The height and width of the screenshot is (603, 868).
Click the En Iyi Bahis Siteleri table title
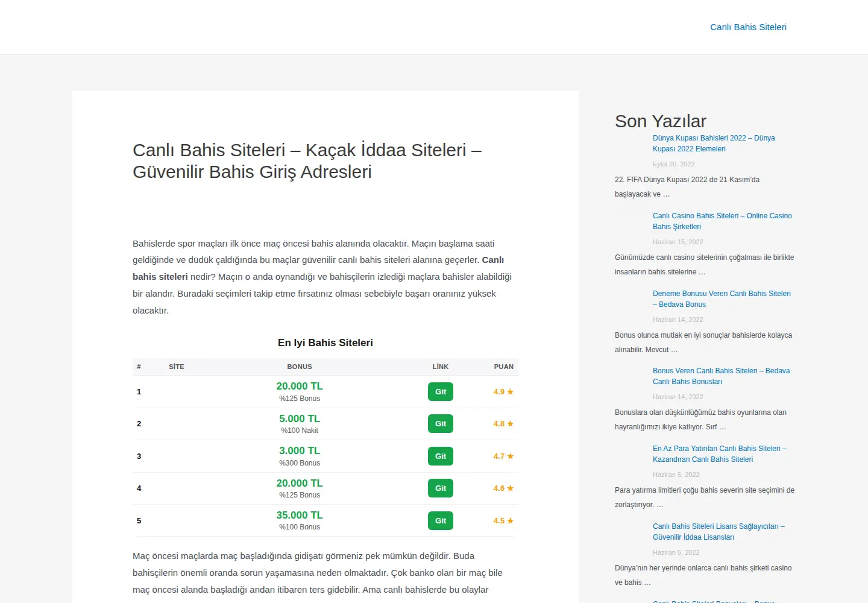pos(325,343)
